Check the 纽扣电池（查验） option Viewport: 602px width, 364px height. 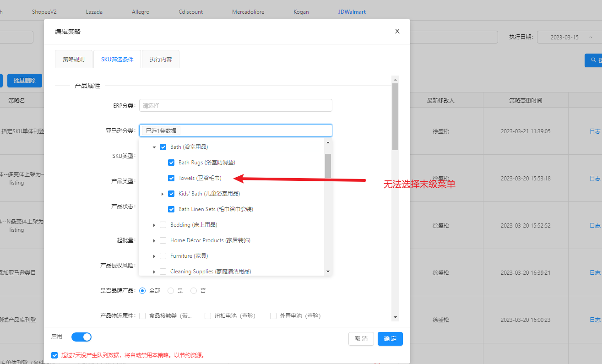pos(208,316)
